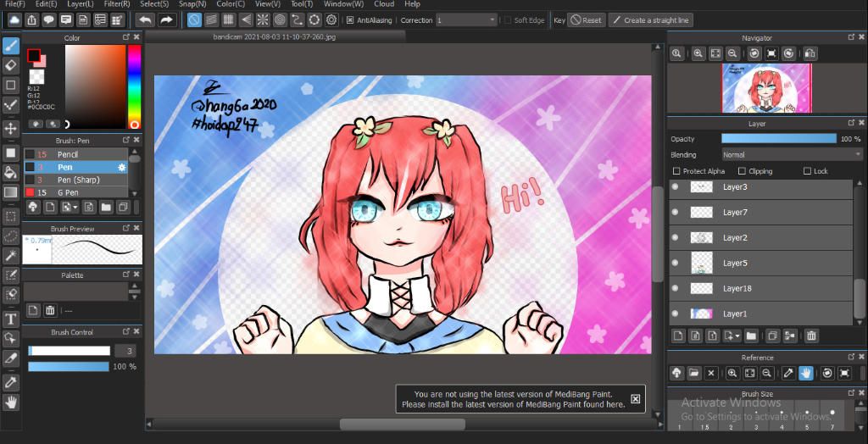
Task: Delete palette color with trash icon
Action: (x=50, y=311)
